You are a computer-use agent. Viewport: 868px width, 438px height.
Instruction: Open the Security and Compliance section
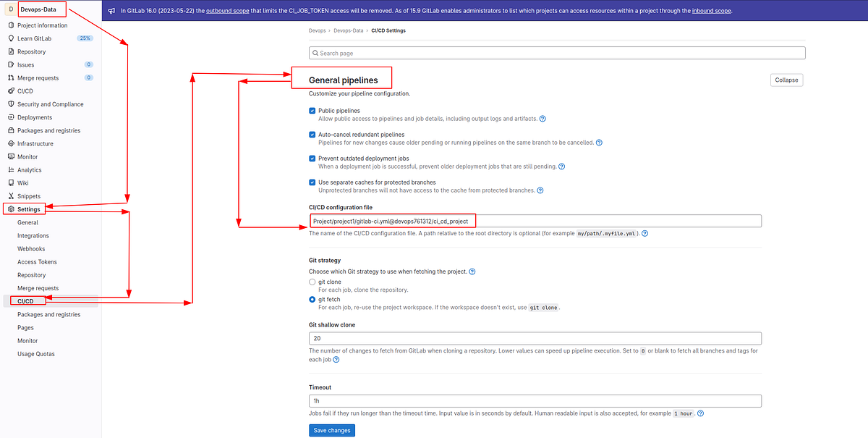point(47,104)
